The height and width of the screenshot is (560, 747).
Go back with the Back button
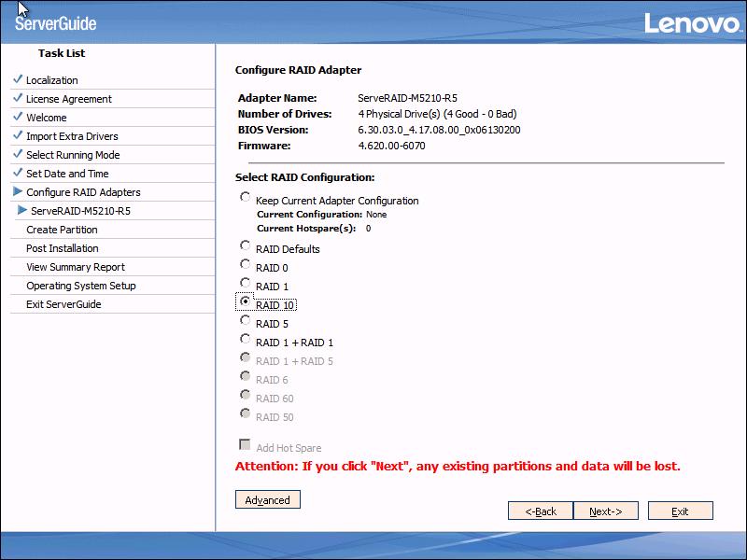[x=541, y=511]
